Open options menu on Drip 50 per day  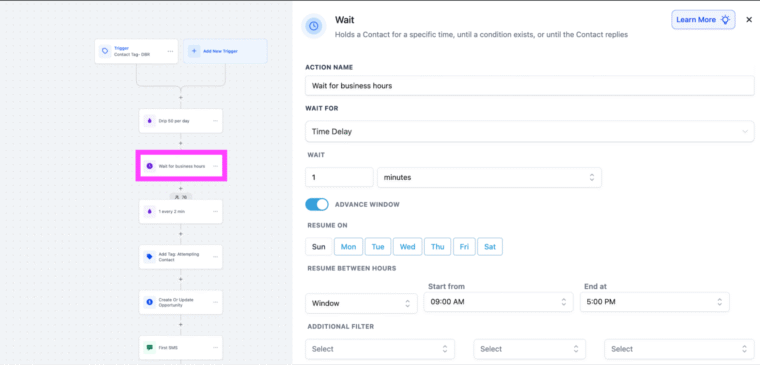[215, 121]
